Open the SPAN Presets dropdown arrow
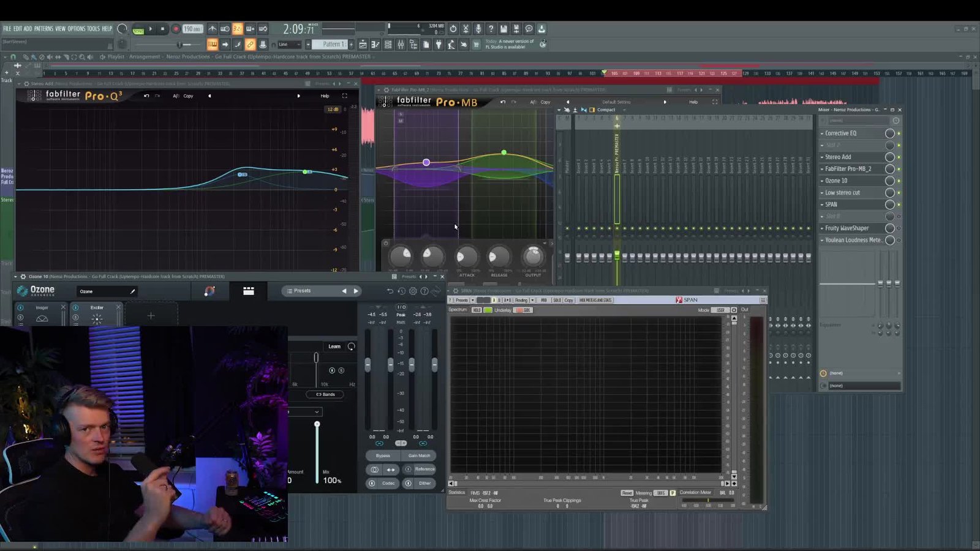Image resolution: width=980 pixels, height=551 pixels. pyautogui.click(x=472, y=300)
